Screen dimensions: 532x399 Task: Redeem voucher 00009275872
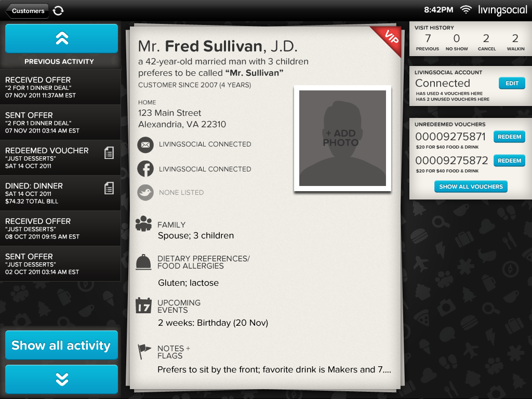pos(509,161)
